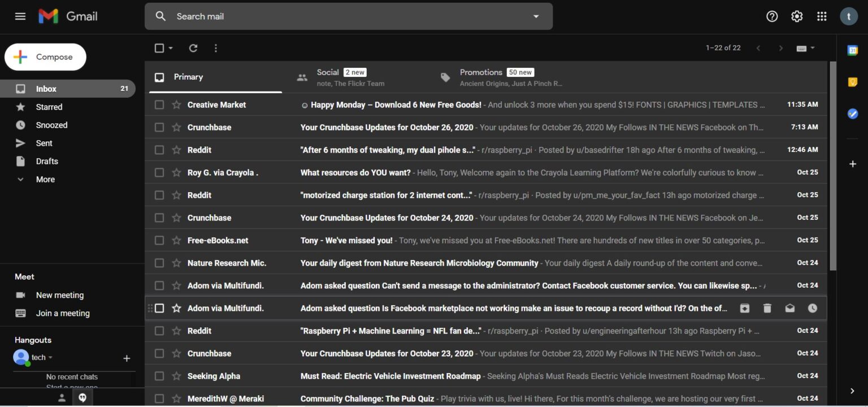This screenshot has width=868, height=407.
Task: Click the Compose button
Action: 45,57
